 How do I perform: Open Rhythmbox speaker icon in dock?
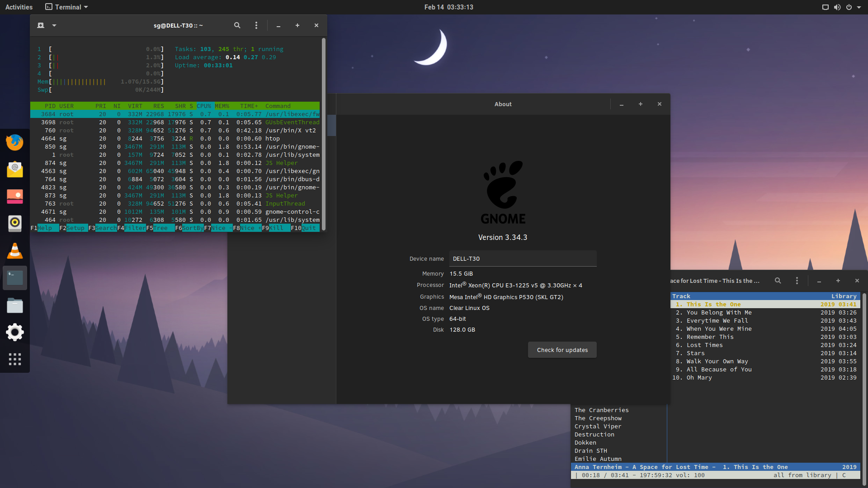tap(14, 223)
